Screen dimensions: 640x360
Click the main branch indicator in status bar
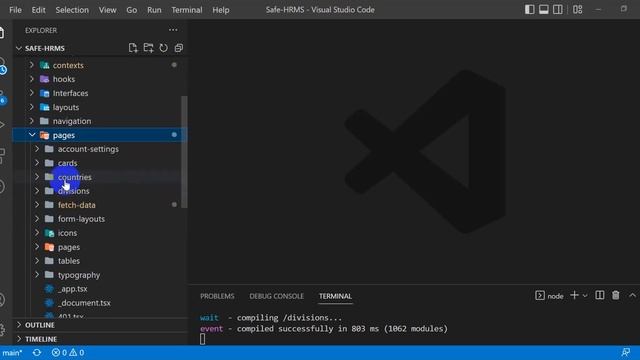tap(12, 352)
